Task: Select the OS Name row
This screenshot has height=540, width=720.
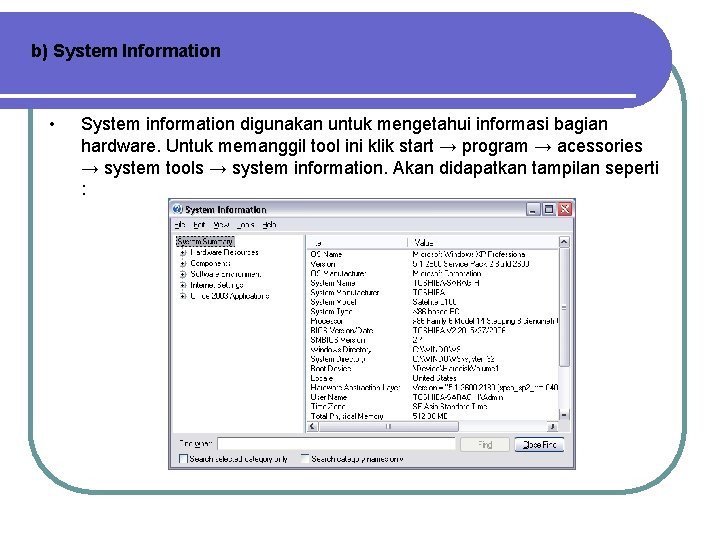Action: coord(433,254)
